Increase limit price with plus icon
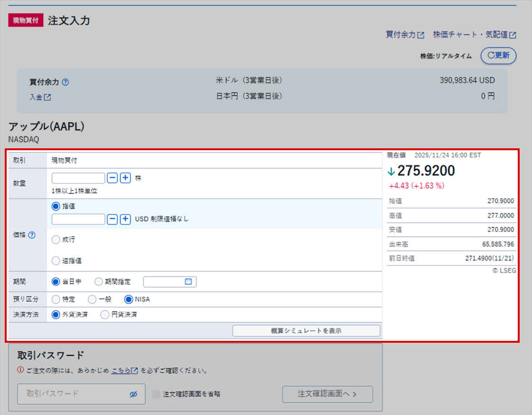 pos(125,219)
